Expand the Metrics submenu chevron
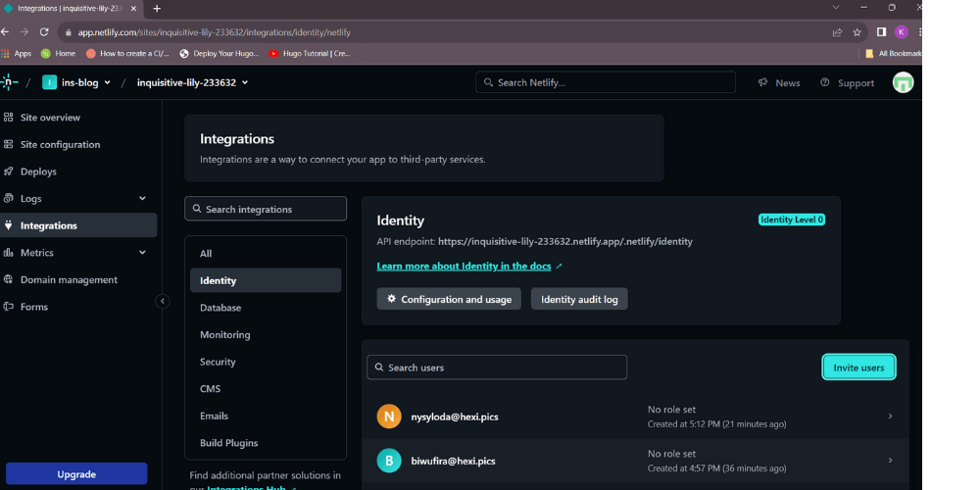The image size is (980, 490). 142,253
